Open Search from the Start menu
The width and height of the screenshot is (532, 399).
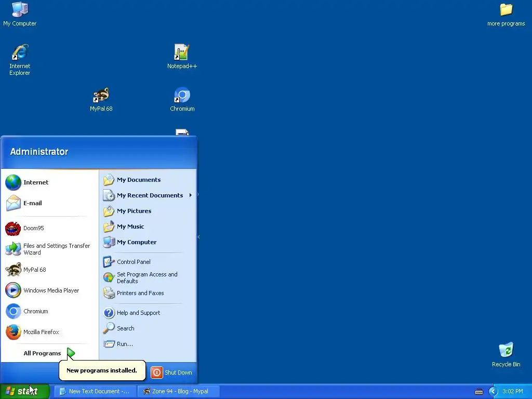(x=148, y=328)
